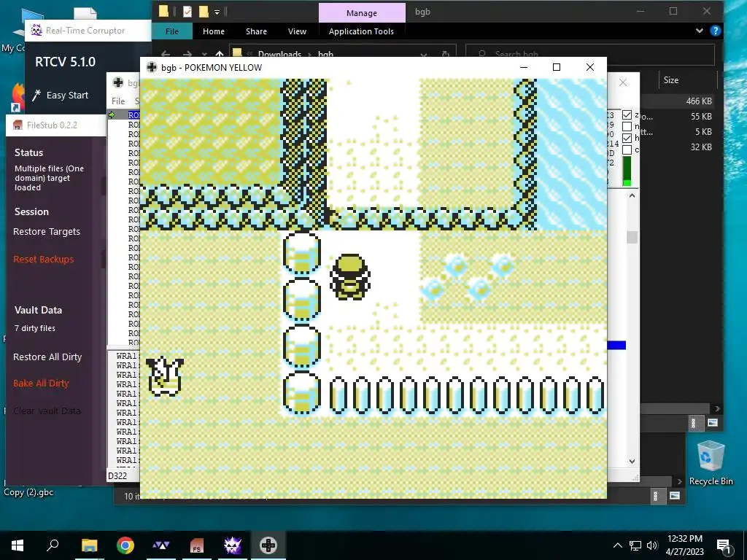Toggle the n flag checkbox in debugger
Viewport: 747px width, 560px height.
[x=627, y=126]
